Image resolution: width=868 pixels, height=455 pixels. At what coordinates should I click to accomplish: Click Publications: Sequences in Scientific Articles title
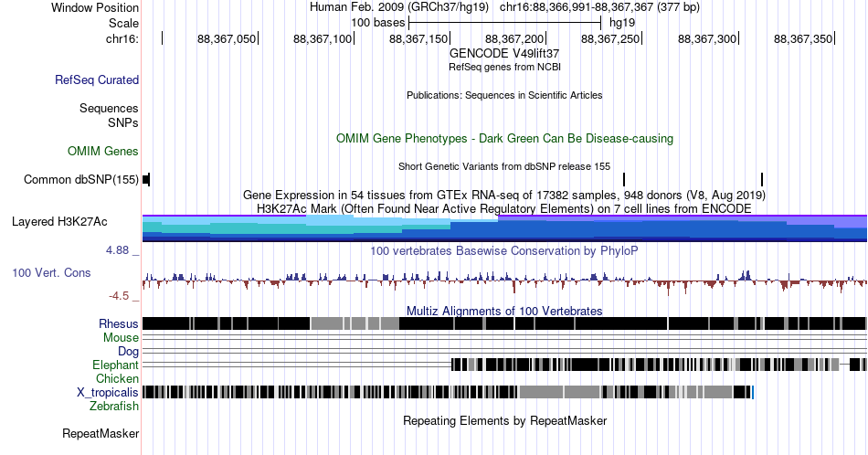tap(504, 95)
